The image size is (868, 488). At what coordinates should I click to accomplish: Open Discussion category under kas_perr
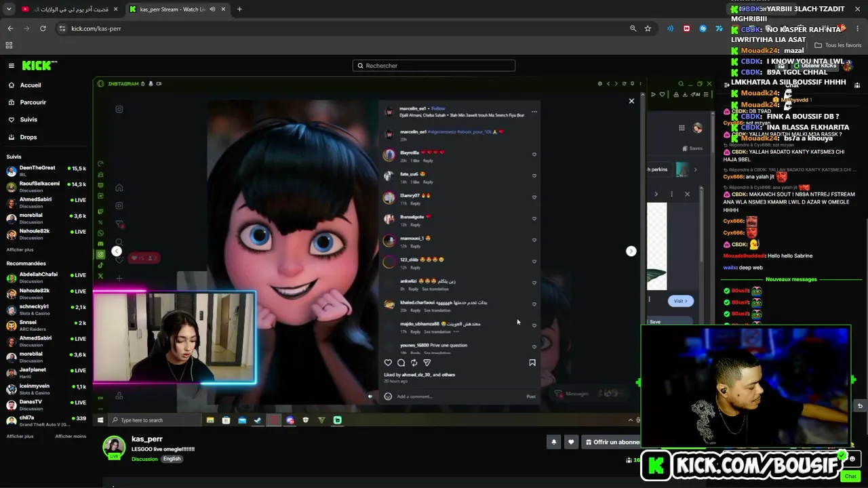click(144, 459)
